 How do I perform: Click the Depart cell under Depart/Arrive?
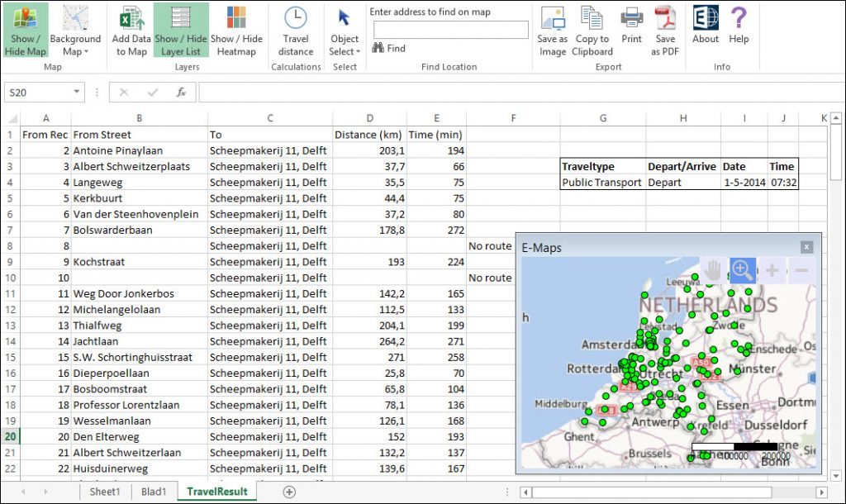(x=683, y=183)
